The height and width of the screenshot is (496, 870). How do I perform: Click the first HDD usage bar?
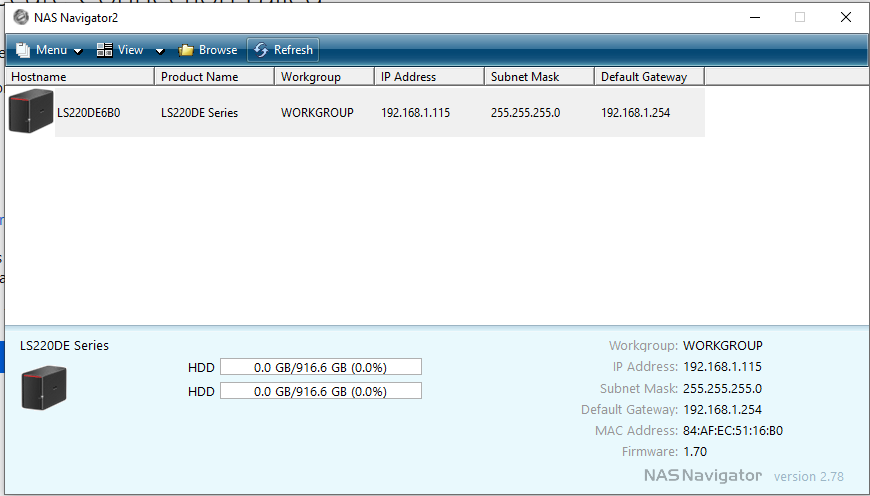click(x=321, y=367)
